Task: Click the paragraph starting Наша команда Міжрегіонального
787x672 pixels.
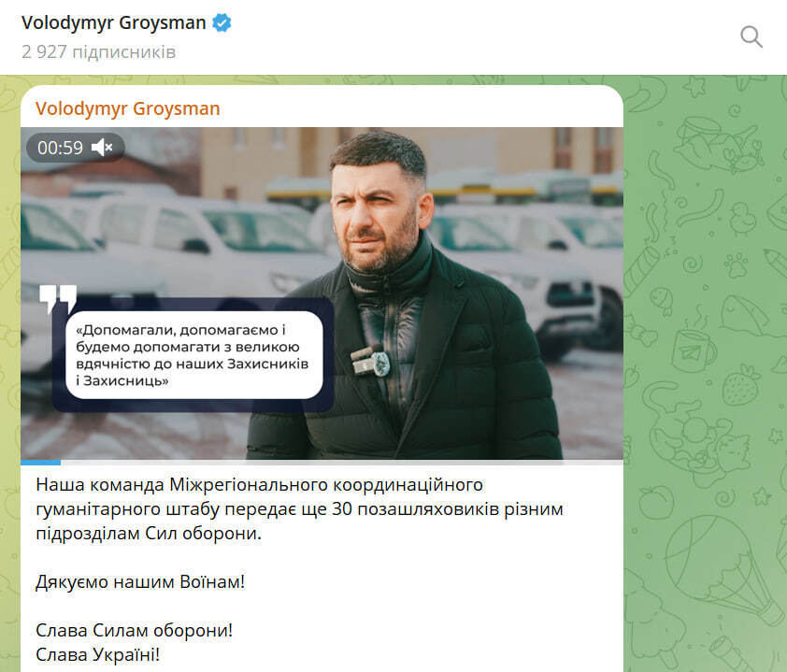Action: tap(299, 508)
